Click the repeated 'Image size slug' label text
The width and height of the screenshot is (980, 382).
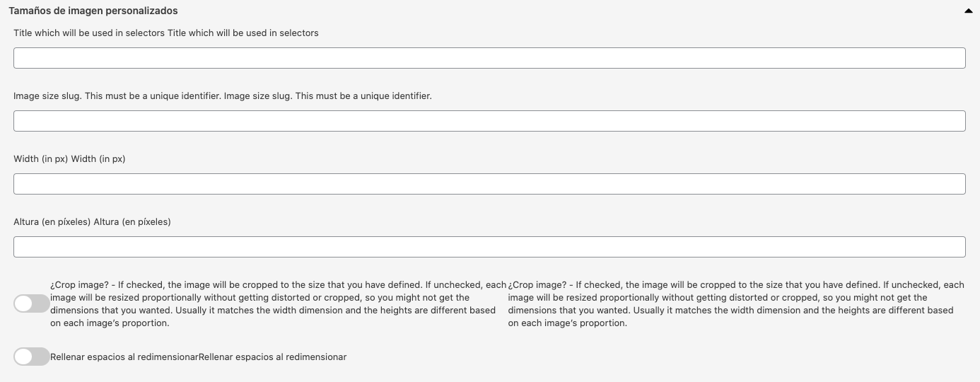coord(327,96)
